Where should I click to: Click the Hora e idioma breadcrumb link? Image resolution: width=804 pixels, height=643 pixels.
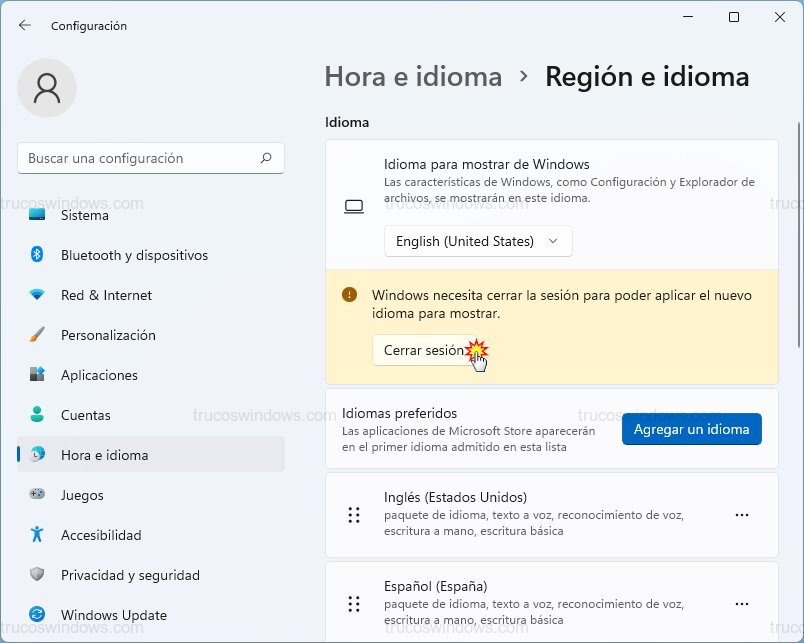(x=413, y=76)
